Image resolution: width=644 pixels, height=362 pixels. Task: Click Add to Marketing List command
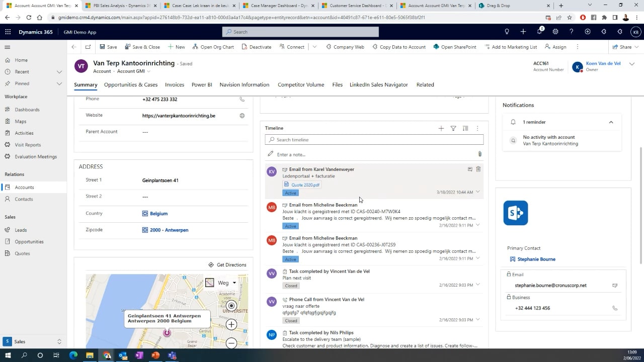click(511, 47)
